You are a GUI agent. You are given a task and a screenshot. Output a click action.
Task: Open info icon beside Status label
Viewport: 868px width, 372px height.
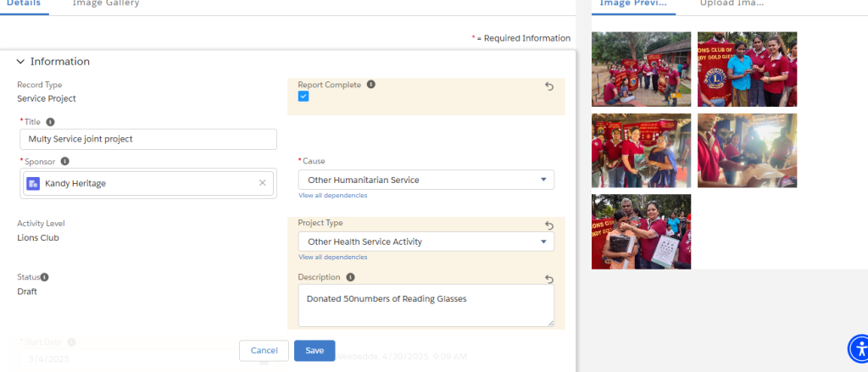44,277
